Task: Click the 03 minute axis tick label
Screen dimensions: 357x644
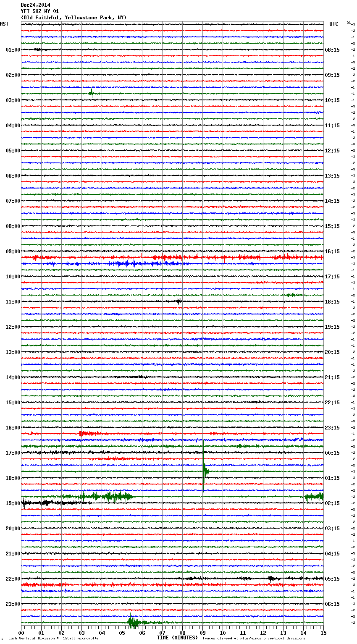Action: [81, 633]
